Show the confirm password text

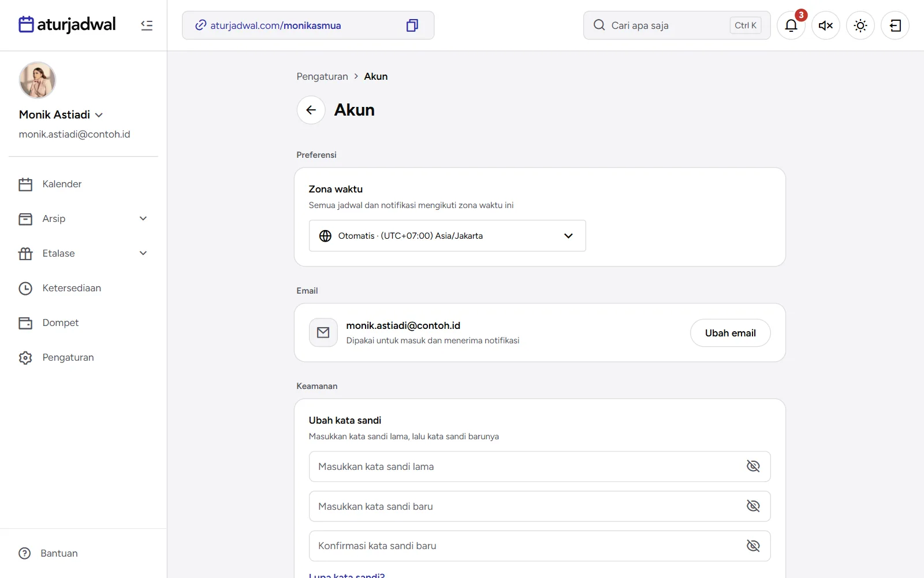pos(753,546)
